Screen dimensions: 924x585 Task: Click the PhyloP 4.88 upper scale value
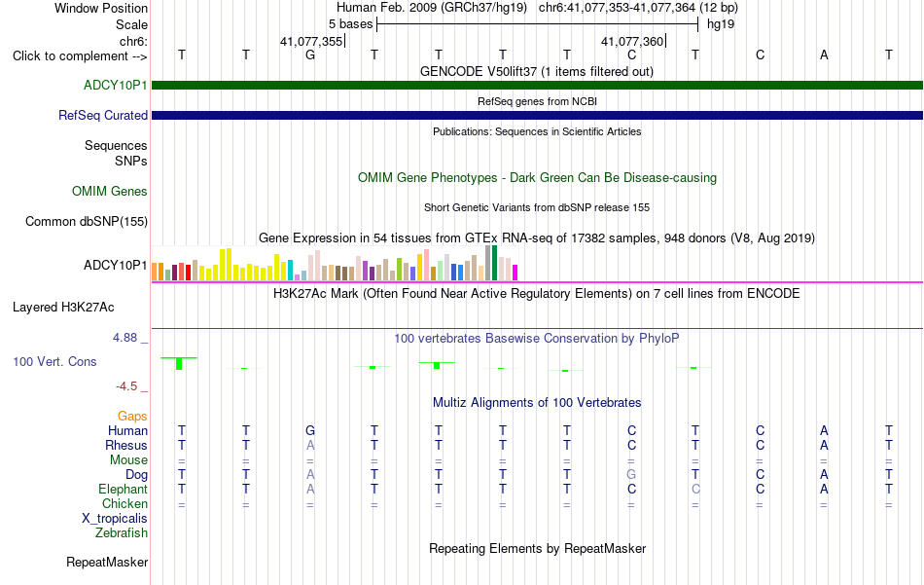[124, 338]
